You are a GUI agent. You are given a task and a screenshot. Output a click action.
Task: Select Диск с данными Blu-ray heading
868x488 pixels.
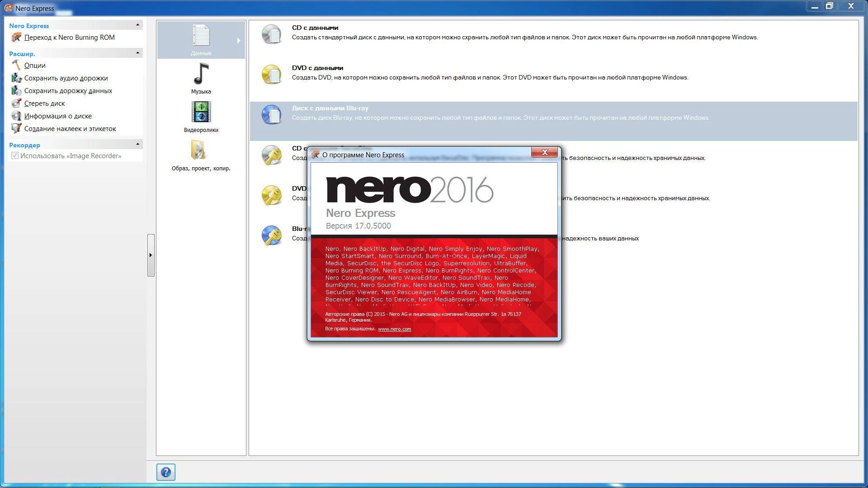pyautogui.click(x=330, y=108)
